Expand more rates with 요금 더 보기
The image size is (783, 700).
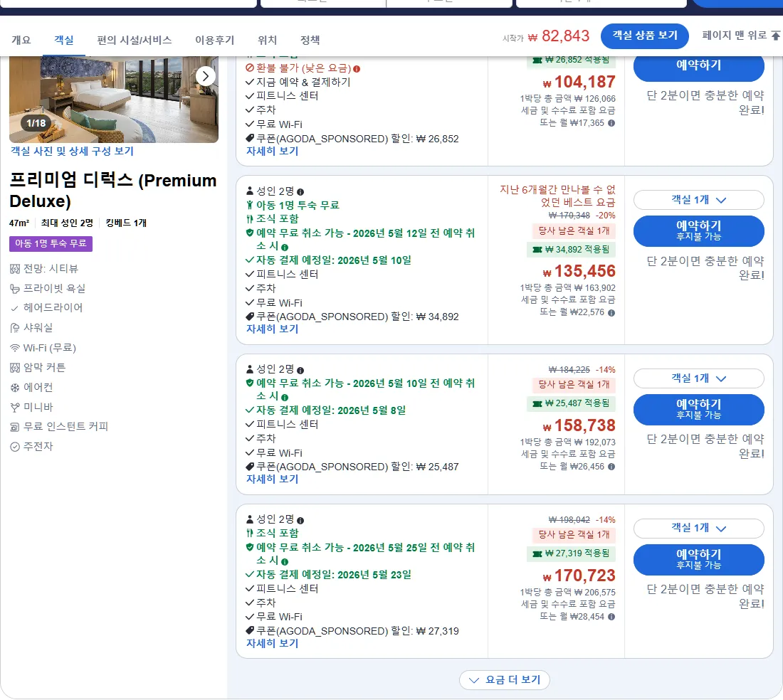click(505, 680)
